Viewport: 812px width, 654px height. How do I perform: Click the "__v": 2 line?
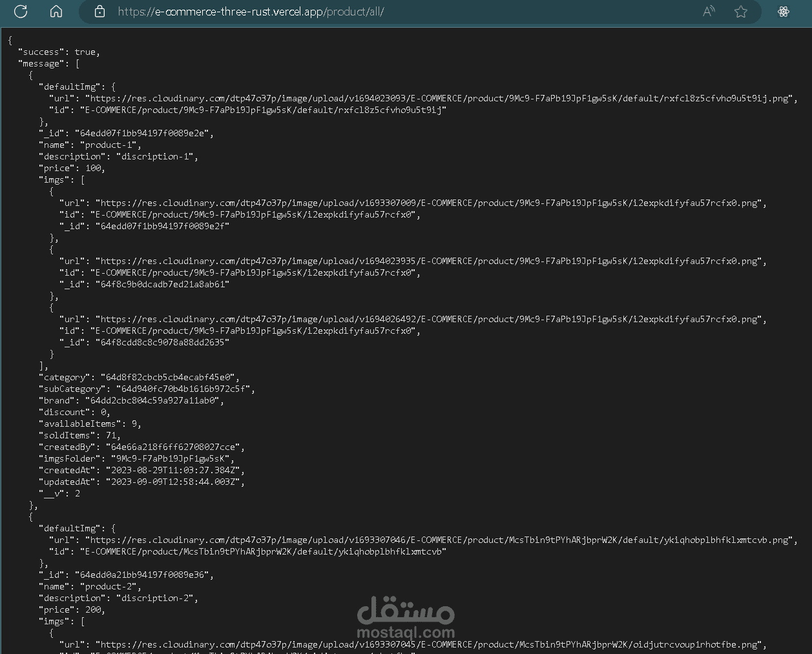(x=59, y=493)
